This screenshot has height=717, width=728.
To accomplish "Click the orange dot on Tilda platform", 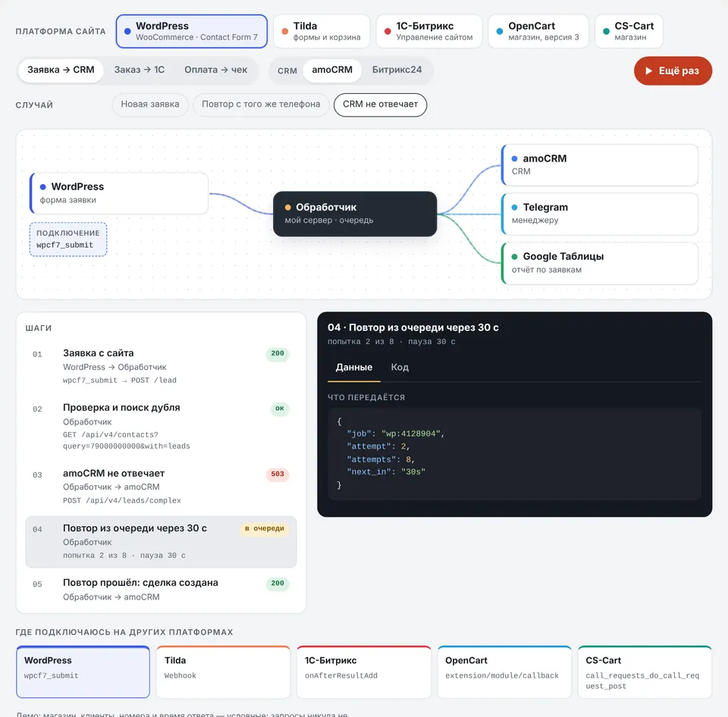I will pyautogui.click(x=284, y=32).
